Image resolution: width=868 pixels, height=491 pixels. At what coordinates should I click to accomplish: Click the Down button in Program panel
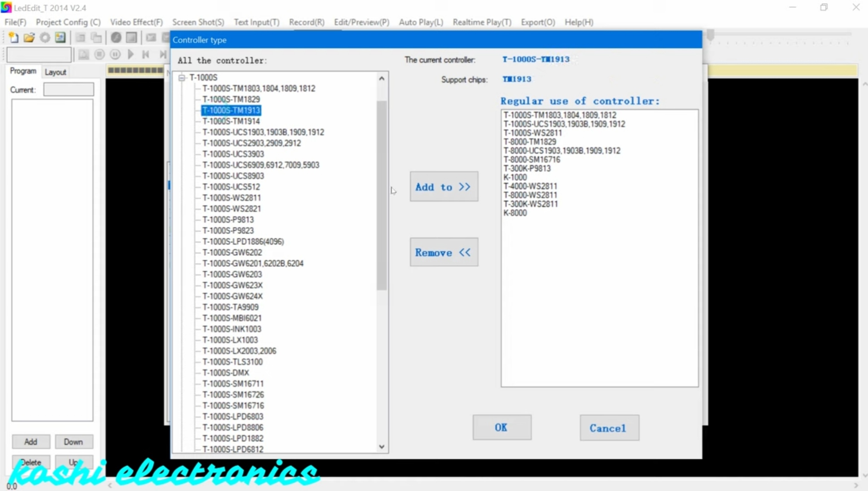pos(74,441)
